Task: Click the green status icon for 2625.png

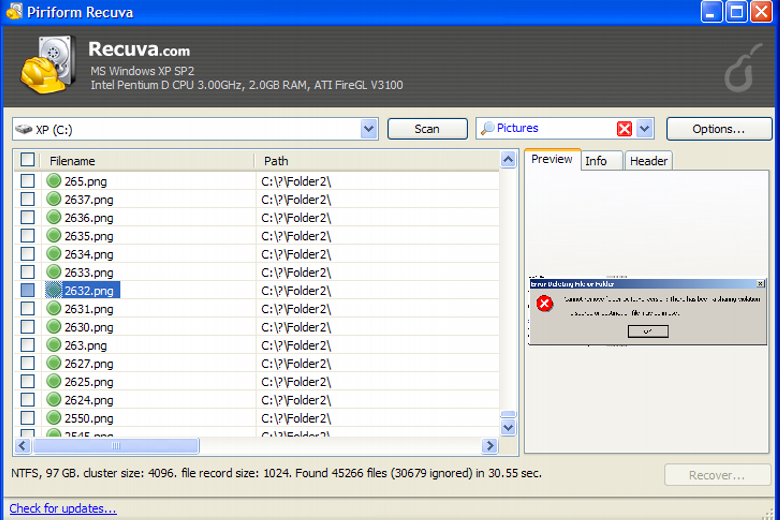Action: coord(53,381)
